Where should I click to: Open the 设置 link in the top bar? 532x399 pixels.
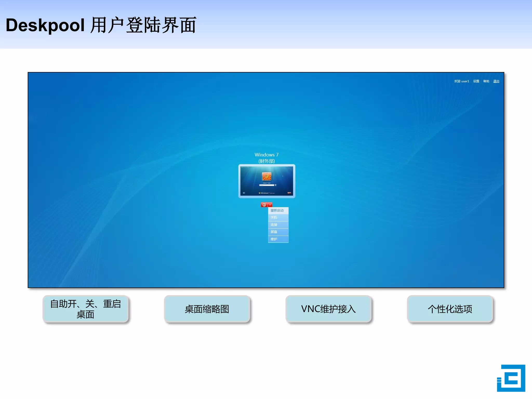pos(476,81)
